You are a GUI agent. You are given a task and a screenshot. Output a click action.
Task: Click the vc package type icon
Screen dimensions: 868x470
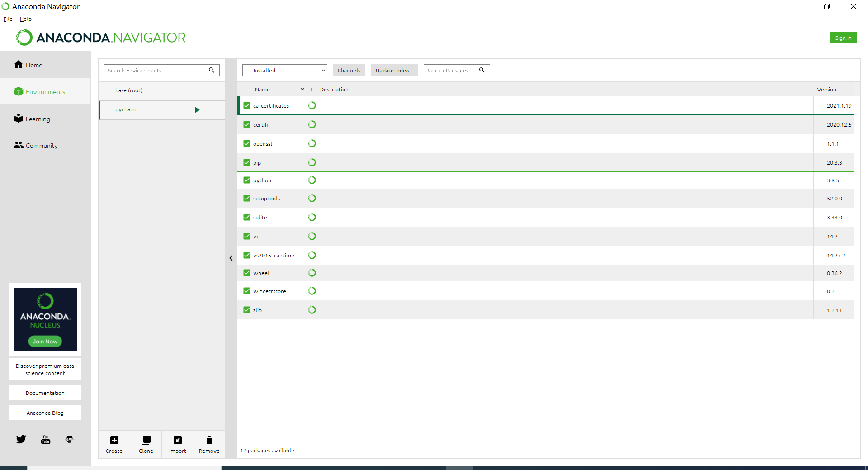pyautogui.click(x=312, y=236)
